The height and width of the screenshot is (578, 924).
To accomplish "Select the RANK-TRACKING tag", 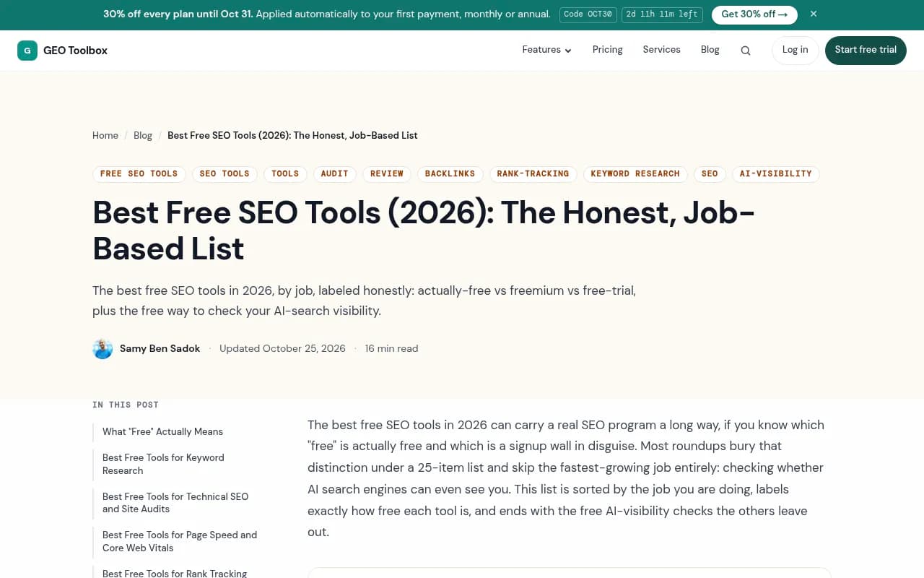I will click(x=533, y=174).
